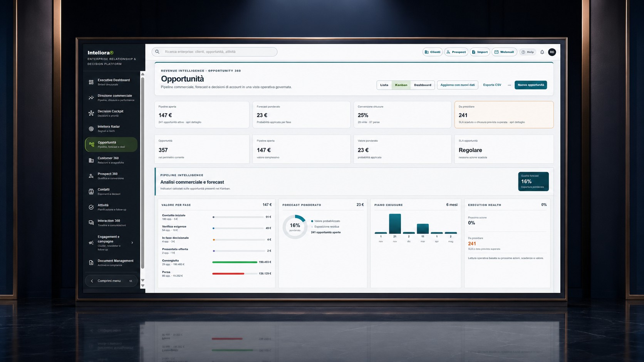Switch to Dashboard view
This screenshot has width=644, height=362.
(423, 85)
